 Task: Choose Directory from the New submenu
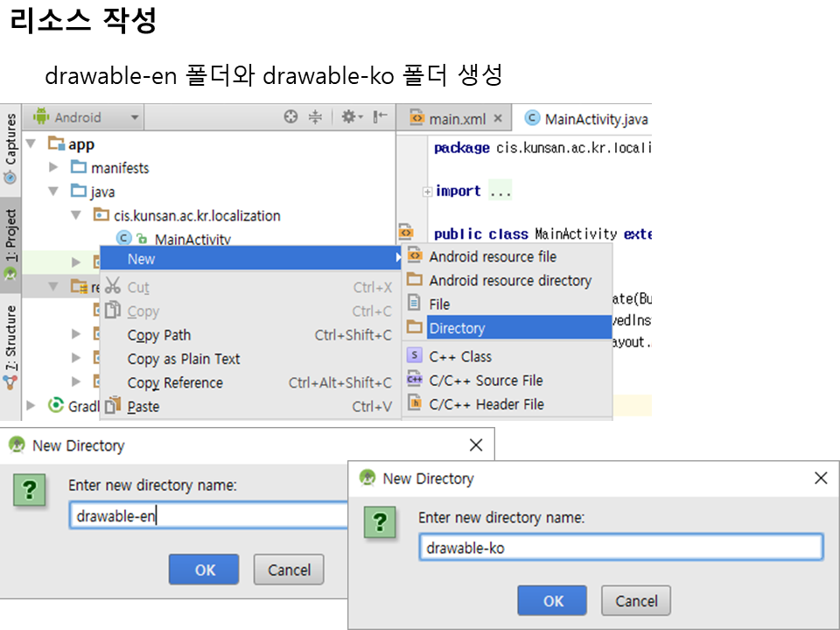[x=457, y=328]
